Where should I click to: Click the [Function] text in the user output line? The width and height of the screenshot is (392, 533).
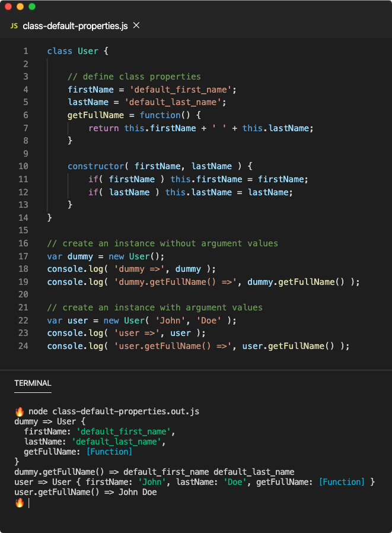[x=342, y=482]
